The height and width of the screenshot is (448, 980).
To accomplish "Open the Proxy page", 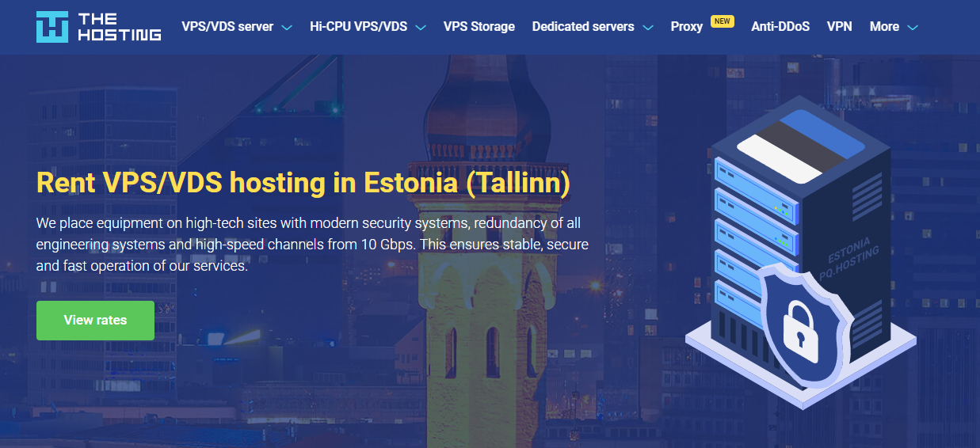I will point(687,27).
